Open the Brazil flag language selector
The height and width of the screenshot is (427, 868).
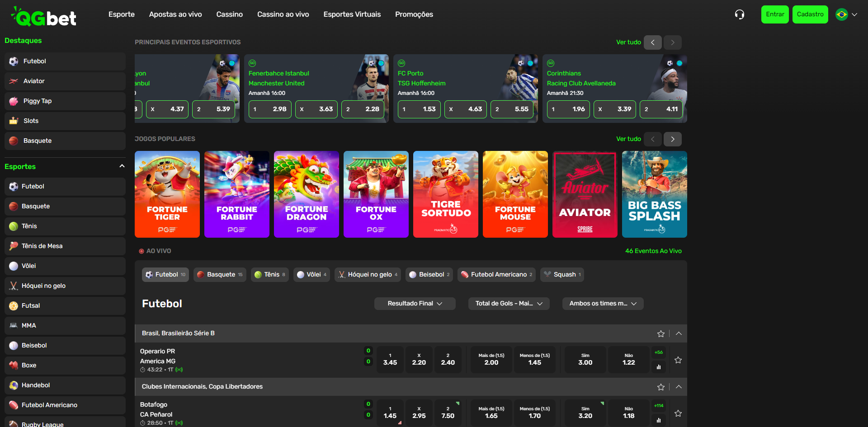pos(846,14)
